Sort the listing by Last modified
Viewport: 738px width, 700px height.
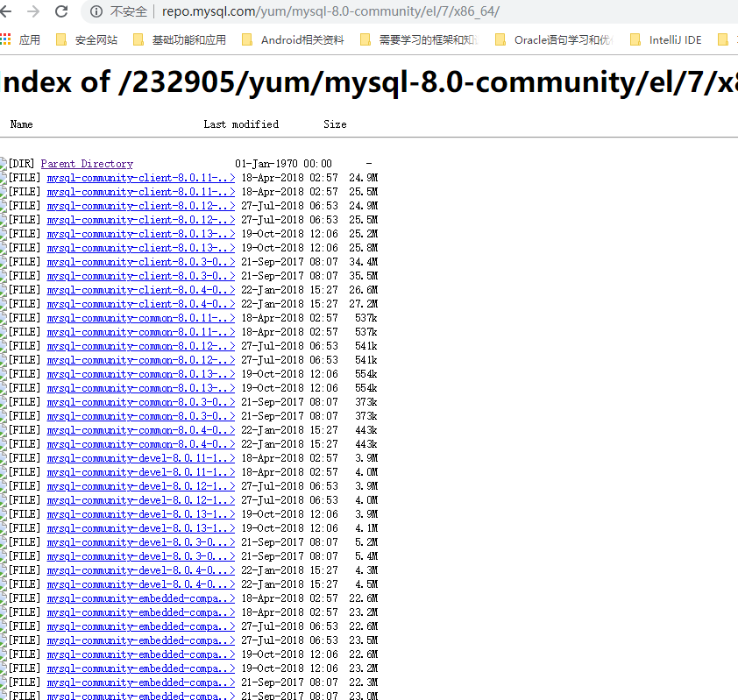pyautogui.click(x=241, y=124)
